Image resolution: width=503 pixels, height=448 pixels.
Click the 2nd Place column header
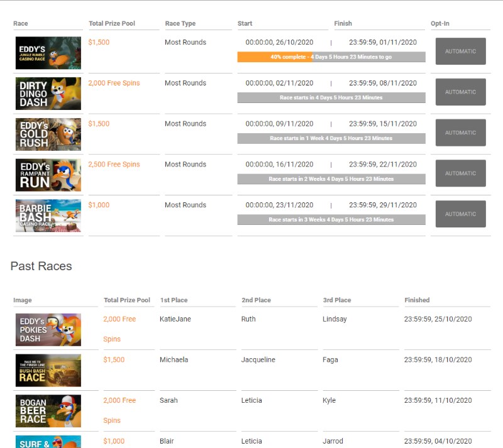256,300
